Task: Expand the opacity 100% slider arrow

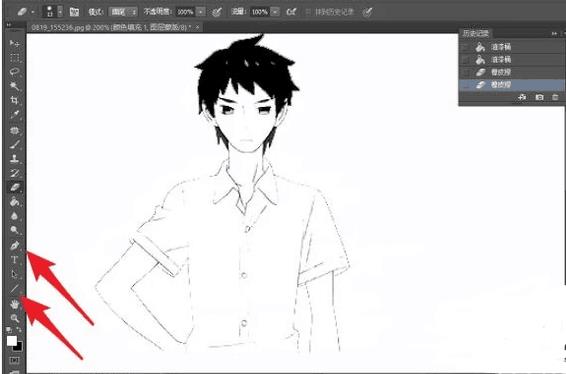Action: click(201, 12)
